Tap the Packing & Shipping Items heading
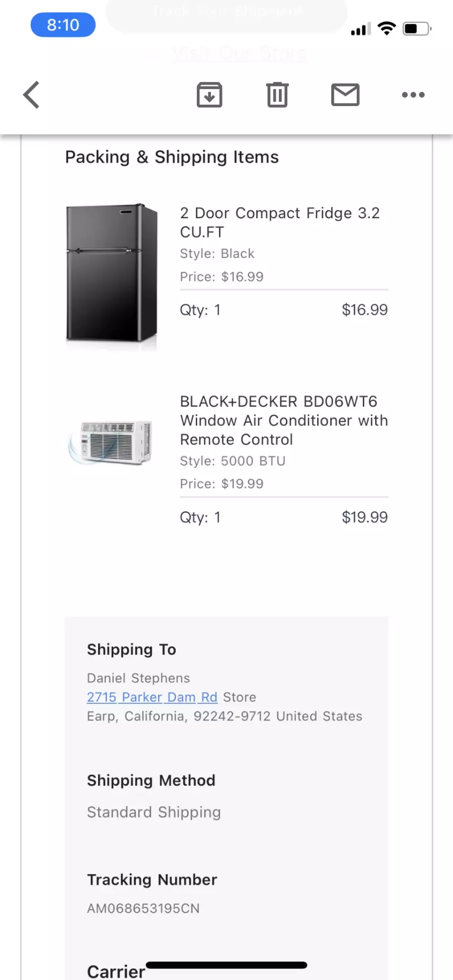453x980 pixels. tap(172, 157)
